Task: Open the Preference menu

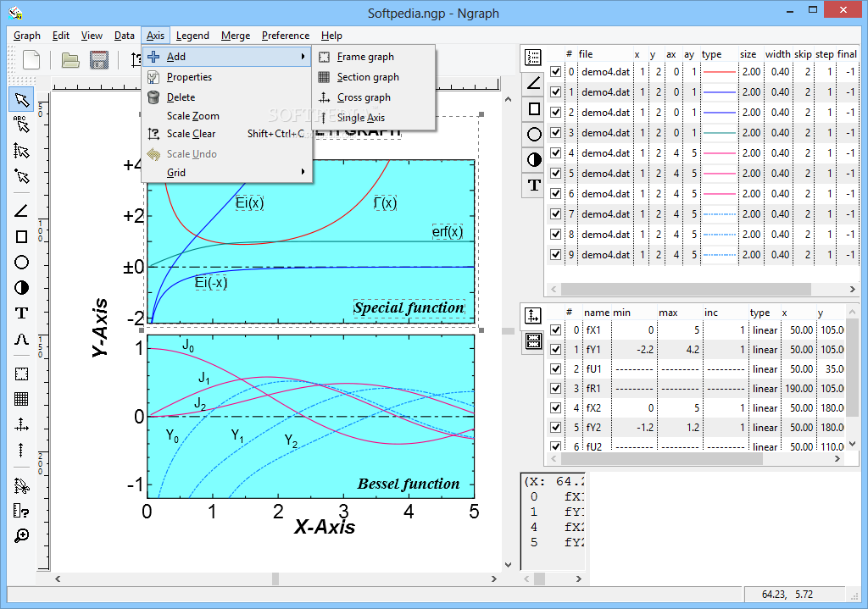Action: pos(286,36)
